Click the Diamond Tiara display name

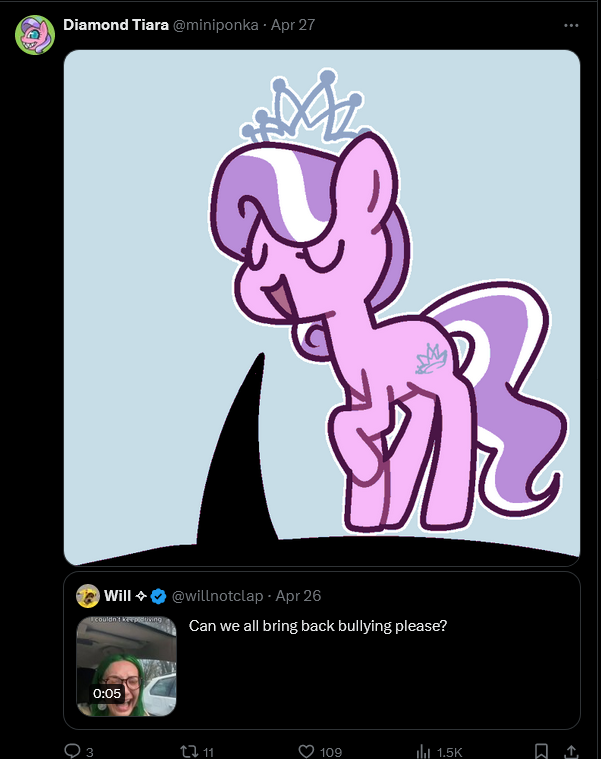pyautogui.click(x=116, y=25)
